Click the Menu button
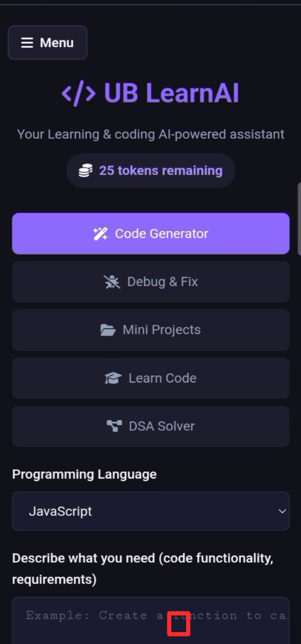Image resolution: width=301 pixels, height=644 pixels. click(x=48, y=43)
